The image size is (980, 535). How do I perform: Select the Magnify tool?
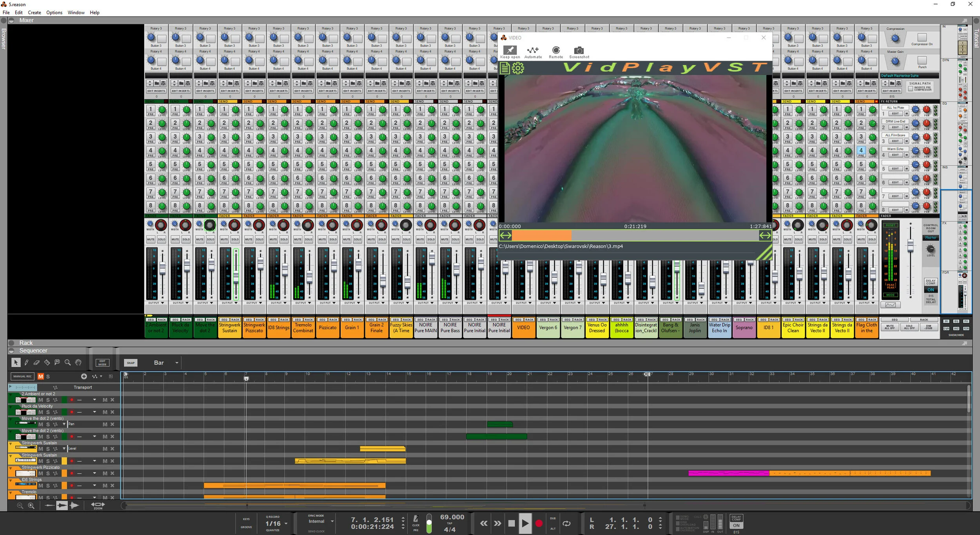click(x=67, y=363)
